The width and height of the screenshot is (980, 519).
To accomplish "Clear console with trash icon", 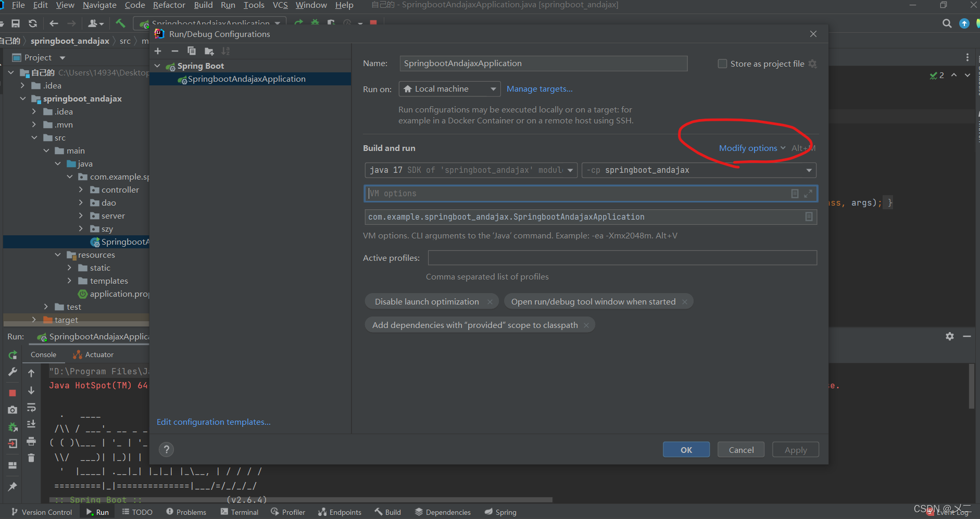I will 31,458.
